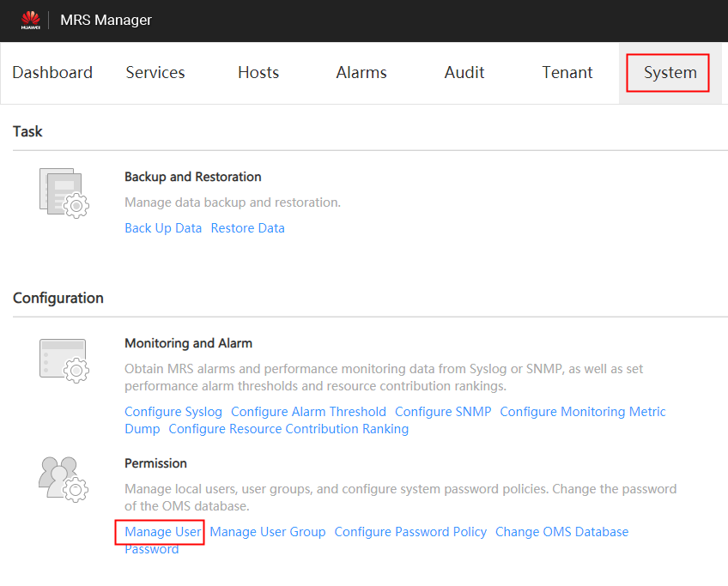Click the Monitoring and Alarm icon
728x586 pixels.
click(64, 360)
